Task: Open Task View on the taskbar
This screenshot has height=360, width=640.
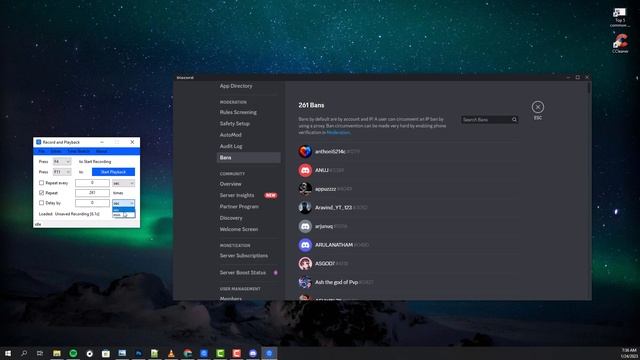Action: 40,353
